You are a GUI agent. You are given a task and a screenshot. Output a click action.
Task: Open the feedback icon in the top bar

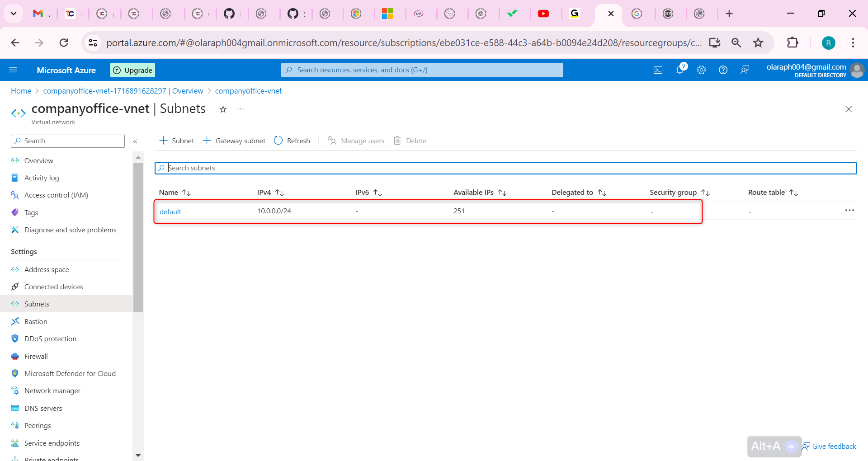tap(745, 70)
